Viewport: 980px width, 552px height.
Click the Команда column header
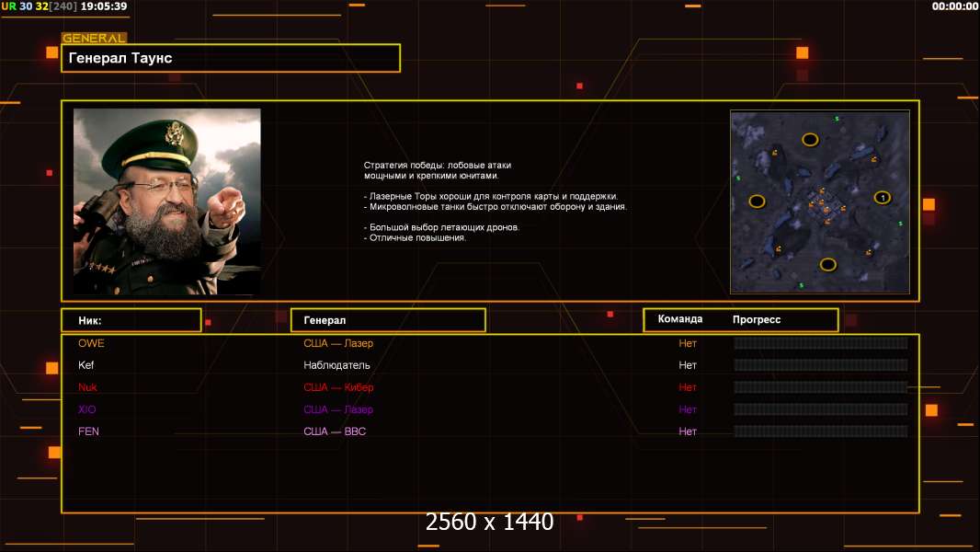tap(680, 319)
